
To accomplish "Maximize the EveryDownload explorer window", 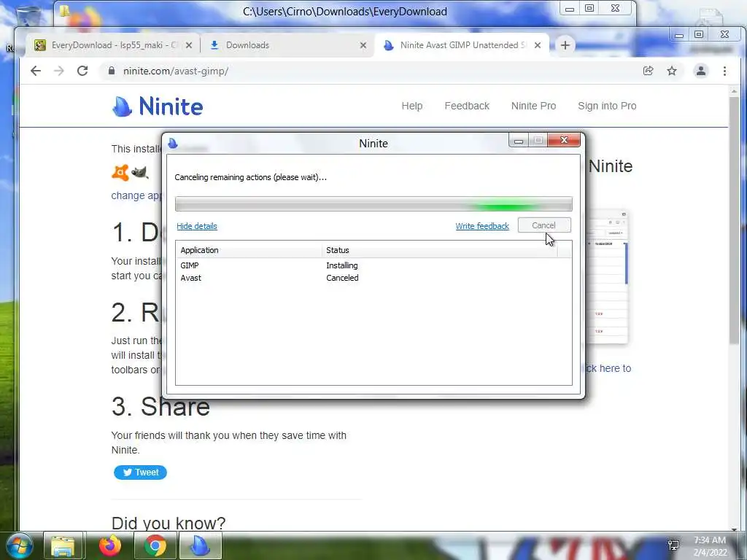I will pos(589,9).
